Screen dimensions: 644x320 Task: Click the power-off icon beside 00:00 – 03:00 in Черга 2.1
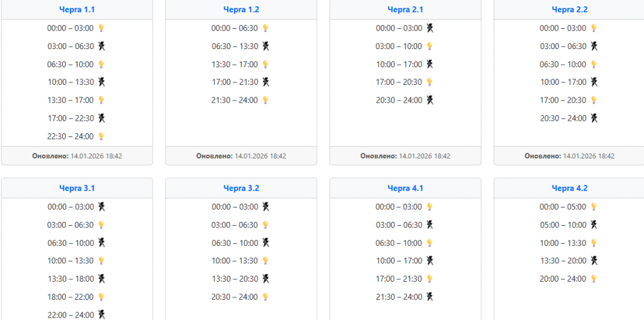[430, 28]
